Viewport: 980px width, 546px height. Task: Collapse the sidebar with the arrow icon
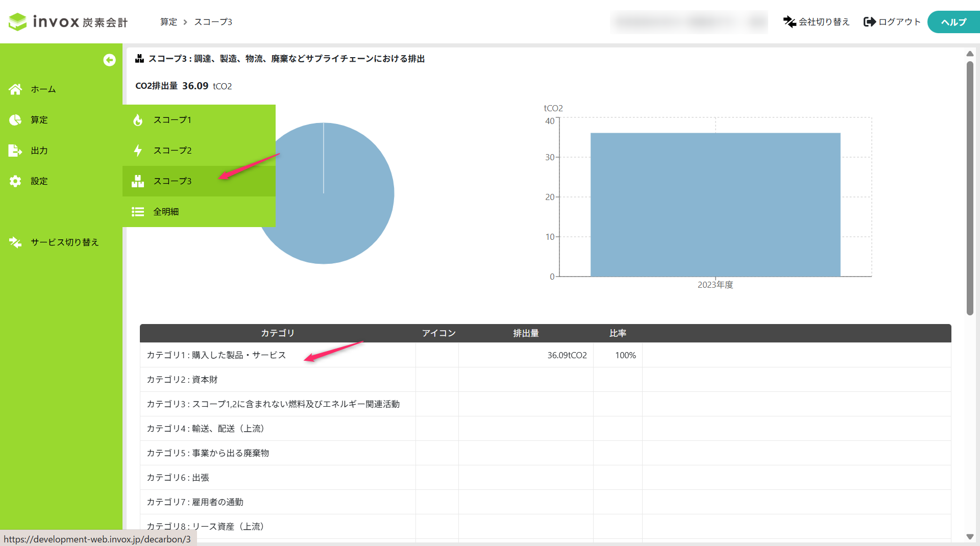coord(109,60)
